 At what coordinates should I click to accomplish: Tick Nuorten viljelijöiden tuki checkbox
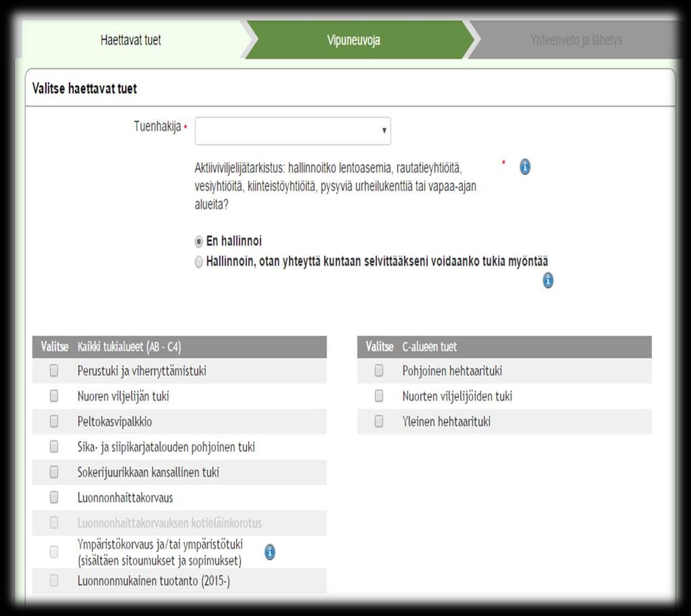(379, 396)
